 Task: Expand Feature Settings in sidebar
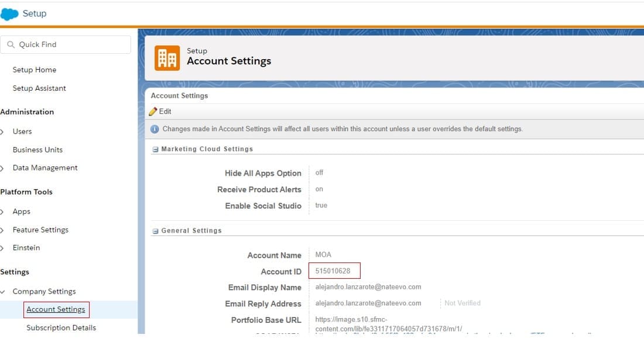pyautogui.click(x=3, y=230)
